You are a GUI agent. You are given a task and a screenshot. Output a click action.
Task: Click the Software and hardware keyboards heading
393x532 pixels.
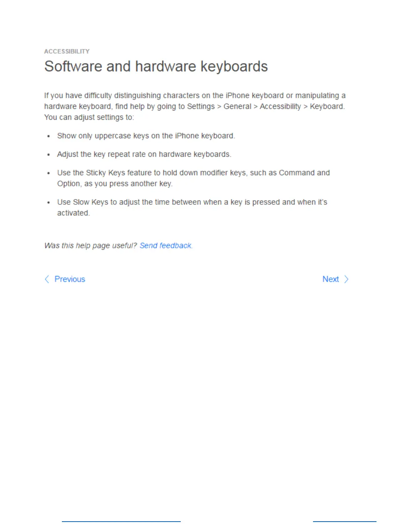[156, 67]
